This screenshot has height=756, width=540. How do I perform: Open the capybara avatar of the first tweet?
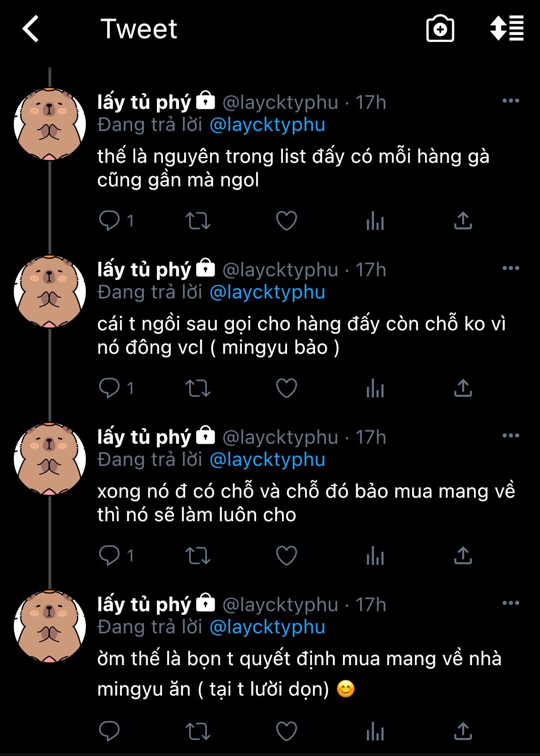(x=50, y=124)
